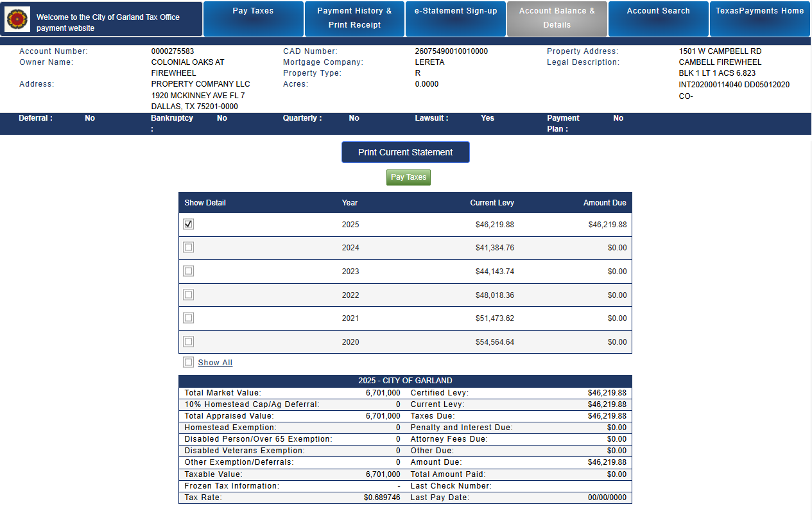Click the 2025 - CITY OF GARLAND header
812x520 pixels.
405,381
